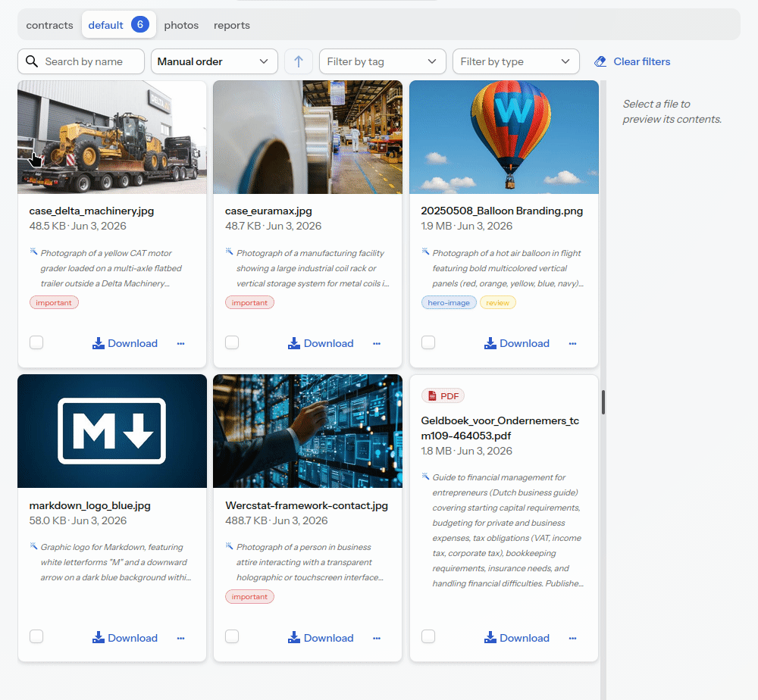Click file name Wercstat-framework-contact.jpg
Screen dimensions: 758x700
point(306,505)
